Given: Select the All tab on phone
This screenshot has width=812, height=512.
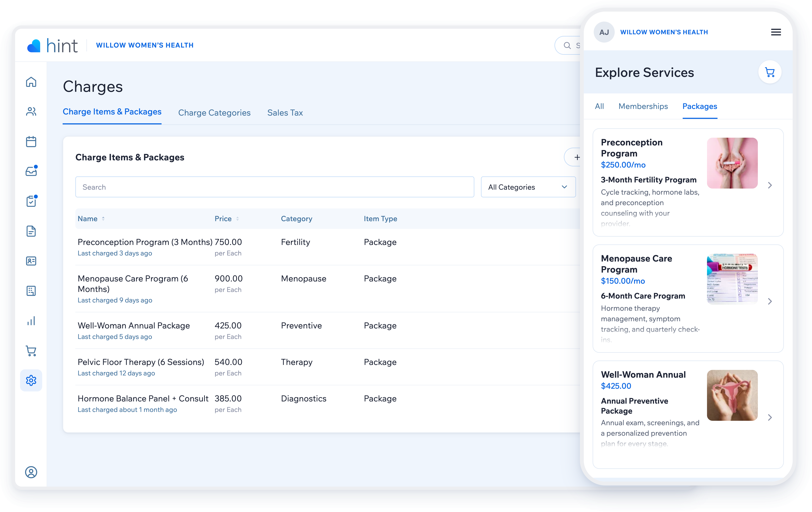Looking at the screenshot, I should 599,106.
